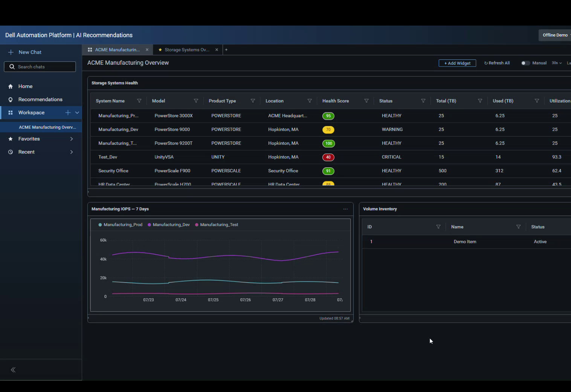
Task: Click Refresh All
Action: [497, 63]
